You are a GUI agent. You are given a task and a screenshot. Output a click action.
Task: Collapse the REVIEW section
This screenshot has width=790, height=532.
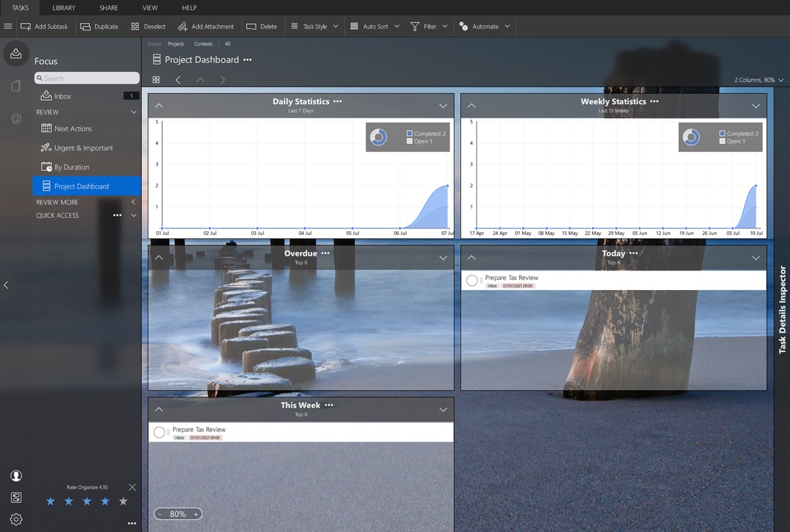[x=134, y=112]
